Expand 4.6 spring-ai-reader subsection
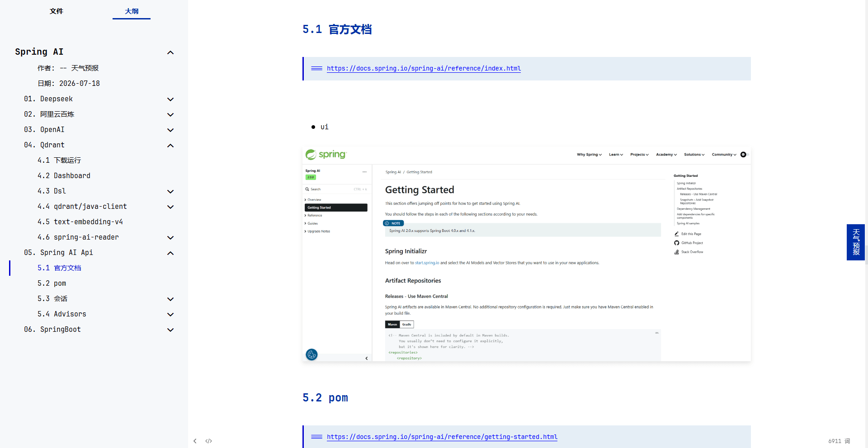Image resolution: width=868 pixels, height=448 pixels. click(170, 237)
